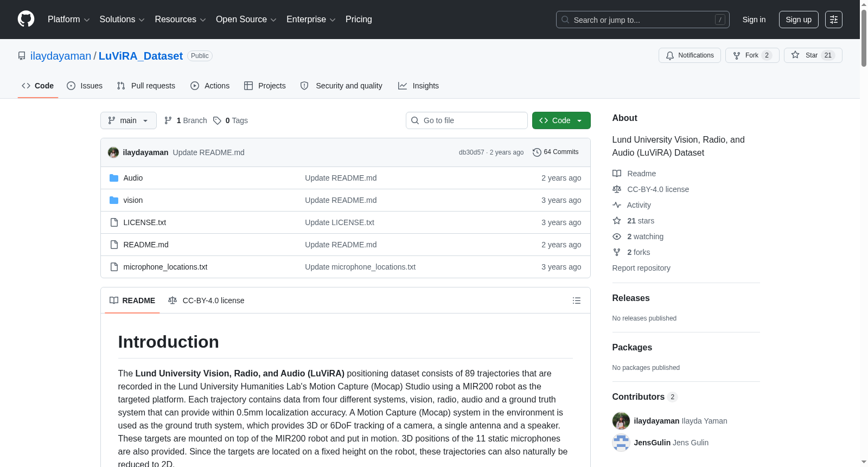Image resolution: width=868 pixels, height=467 pixels.
Task: Switch to the Insights tab
Action: coord(418,86)
